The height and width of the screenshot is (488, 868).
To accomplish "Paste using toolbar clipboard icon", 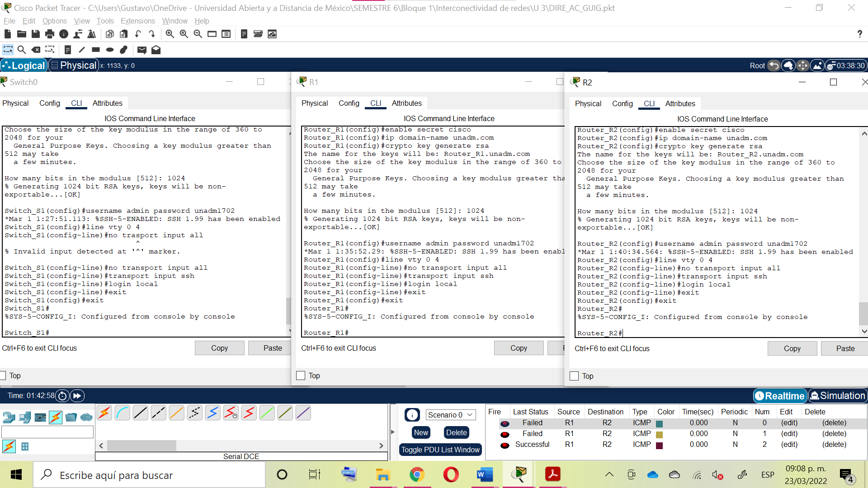I will click(x=123, y=34).
